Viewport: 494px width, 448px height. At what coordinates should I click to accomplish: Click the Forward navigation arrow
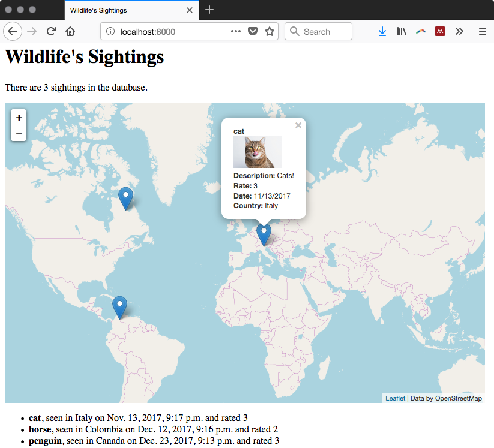32,31
